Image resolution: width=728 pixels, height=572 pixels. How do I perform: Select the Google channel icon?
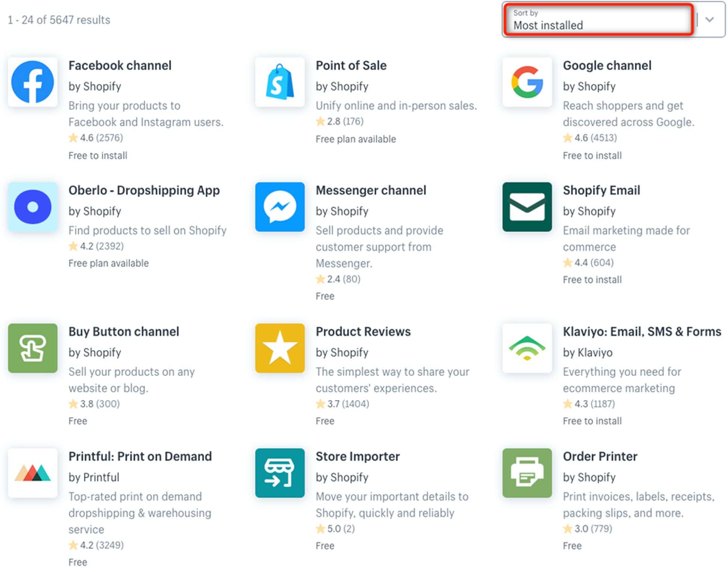coord(527,82)
